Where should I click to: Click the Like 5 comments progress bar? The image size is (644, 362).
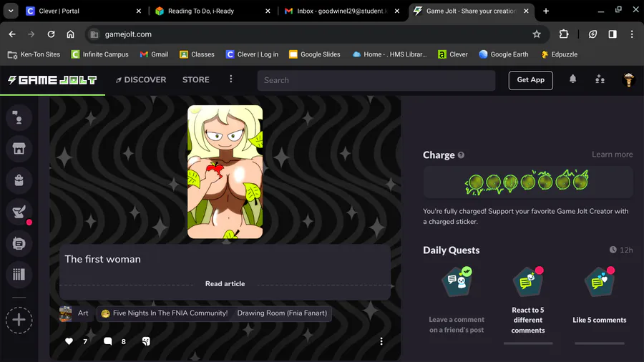[599, 343]
